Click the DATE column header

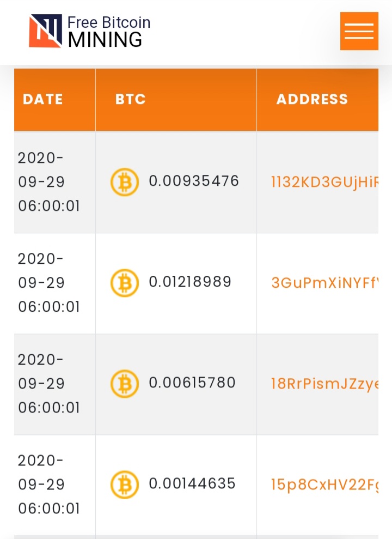click(43, 99)
